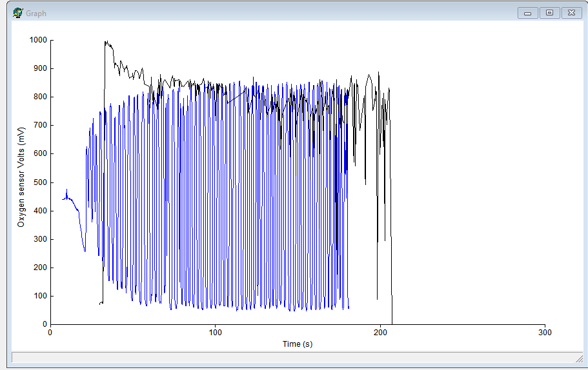
Task: Click the 'Time (s)' axis label
Action: 298,344
